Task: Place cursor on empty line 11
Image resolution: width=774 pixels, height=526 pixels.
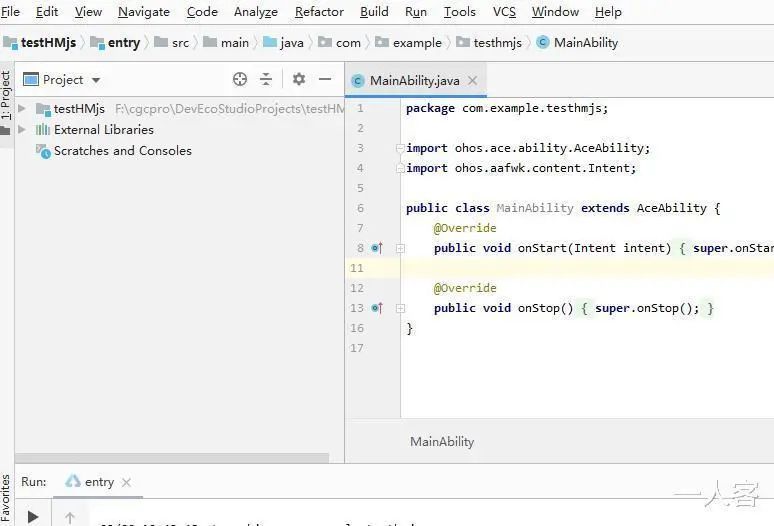Action: (587, 268)
